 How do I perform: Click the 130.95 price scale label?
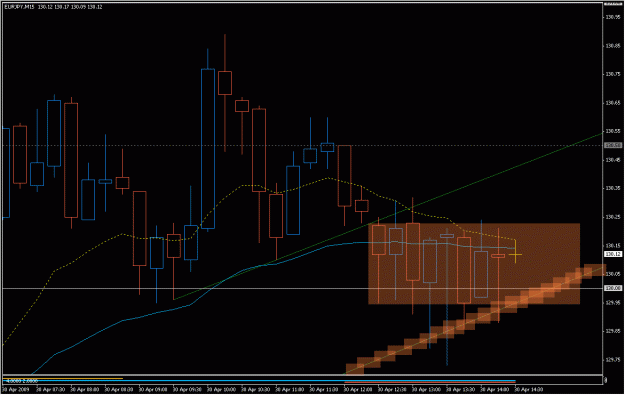[x=613, y=17]
